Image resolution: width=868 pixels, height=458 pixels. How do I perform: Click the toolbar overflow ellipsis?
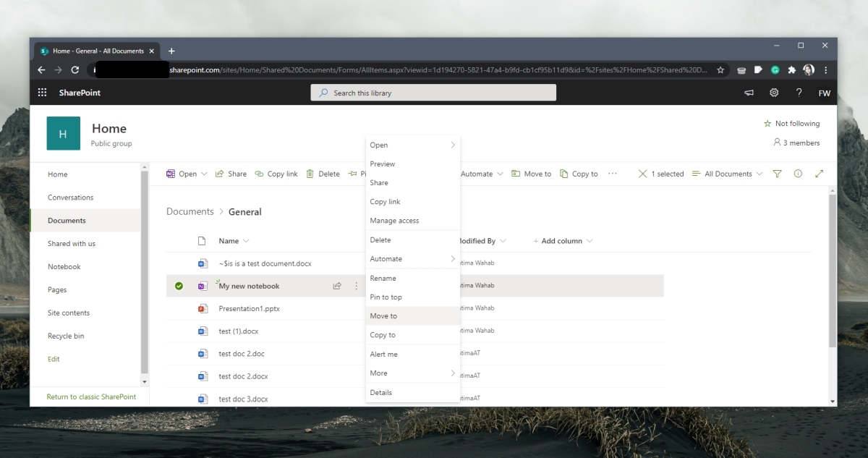613,174
